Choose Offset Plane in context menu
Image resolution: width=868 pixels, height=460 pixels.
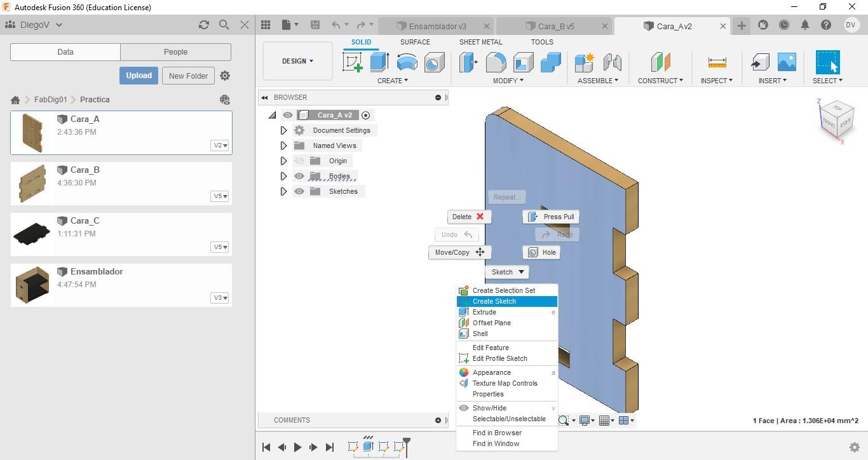pyautogui.click(x=507, y=323)
